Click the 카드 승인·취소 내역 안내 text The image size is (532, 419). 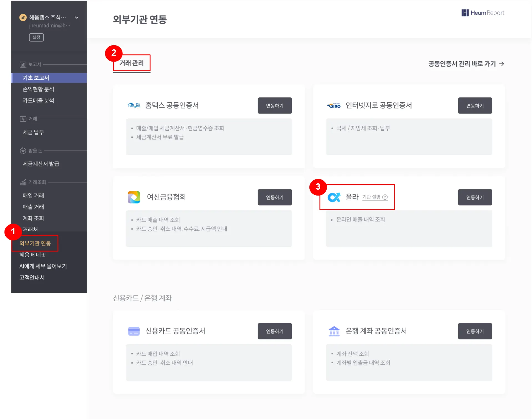pos(164,363)
